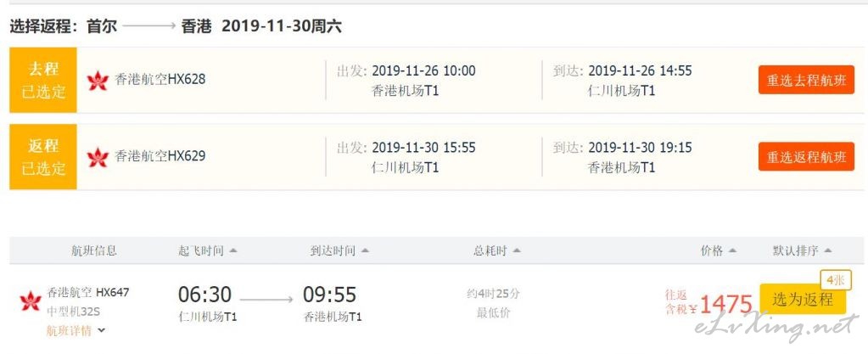Click the 去程 已选定 tab label
868x354 pixels.
pos(43,81)
